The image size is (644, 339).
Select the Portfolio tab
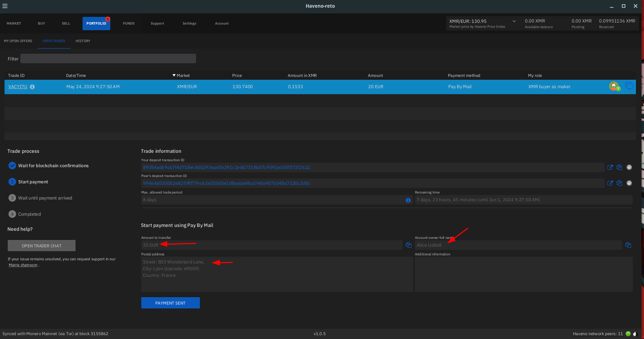pyautogui.click(x=96, y=24)
